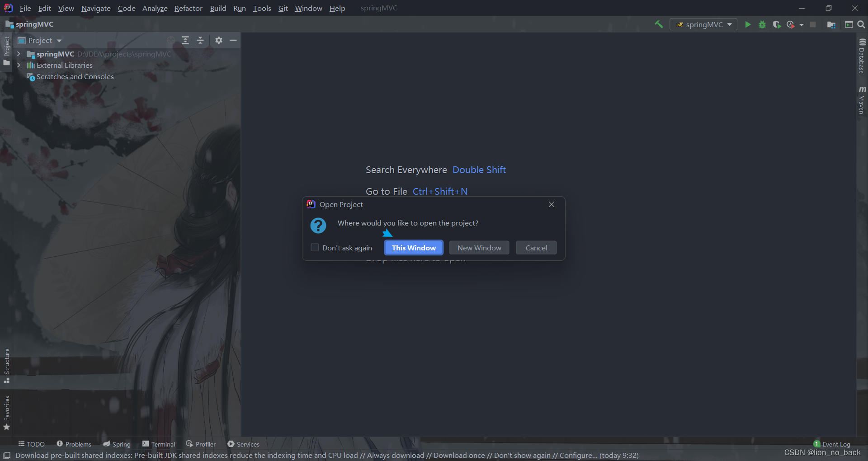Open the Event Log
Viewport: 868px width, 461px height.
[x=832, y=444]
